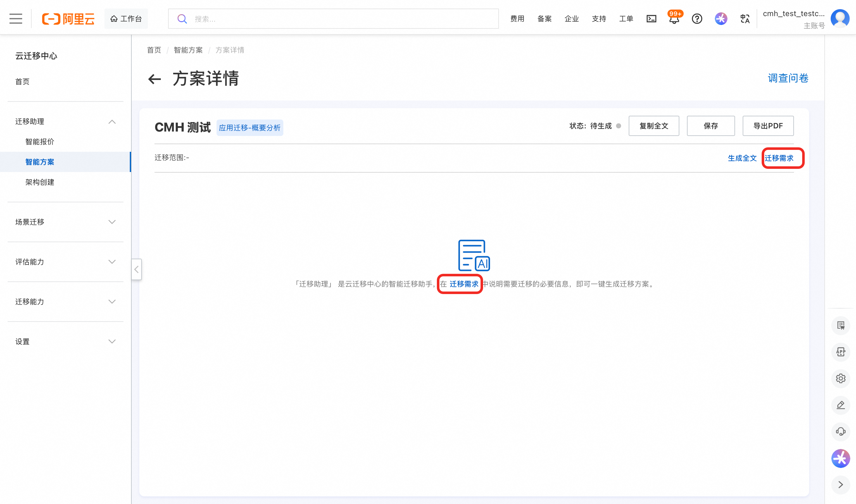
Task: Click the back arrow beside 方案详情
Action: (155, 79)
